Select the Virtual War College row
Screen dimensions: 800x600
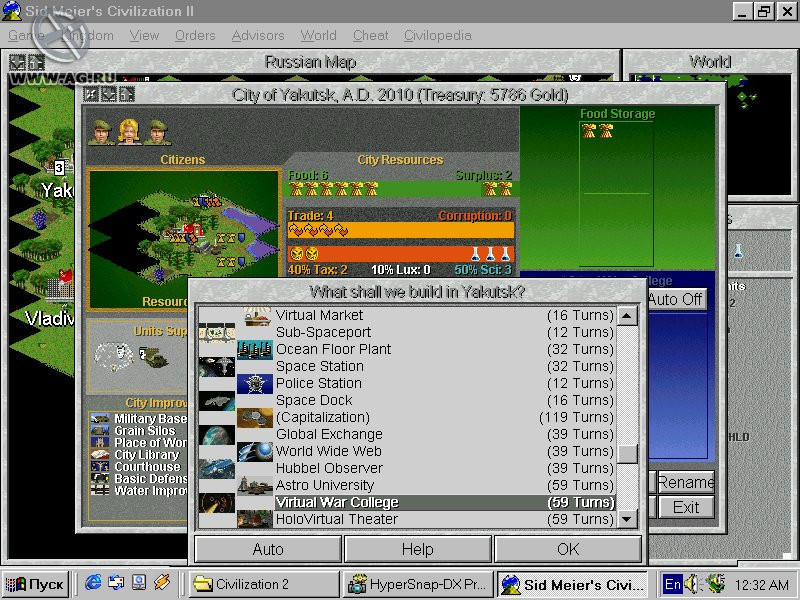(445, 503)
